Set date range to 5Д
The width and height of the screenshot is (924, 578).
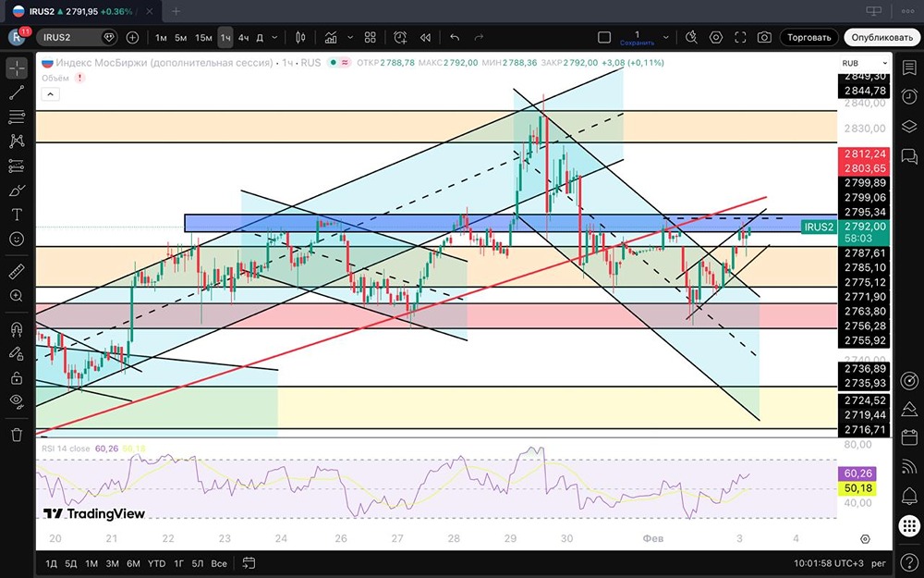71,563
